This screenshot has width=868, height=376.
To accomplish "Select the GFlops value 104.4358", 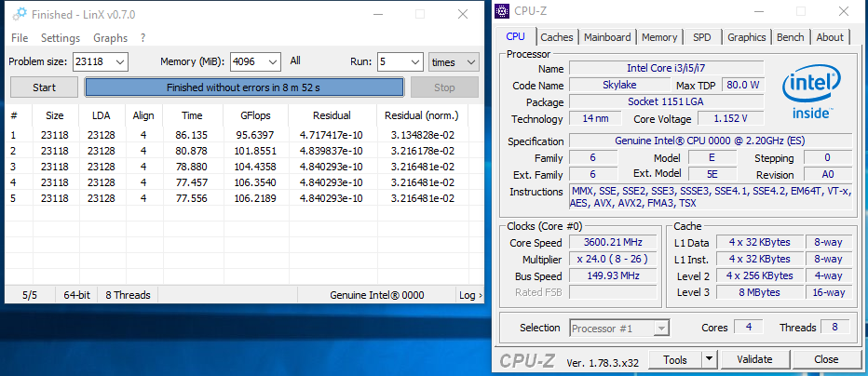I will click(x=257, y=167).
